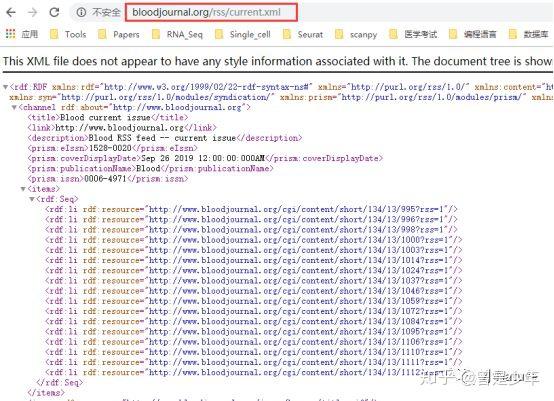Open the Single_cell bookmark folder
The height and width of the screenshot is (401, 554).
click(243, 34)
